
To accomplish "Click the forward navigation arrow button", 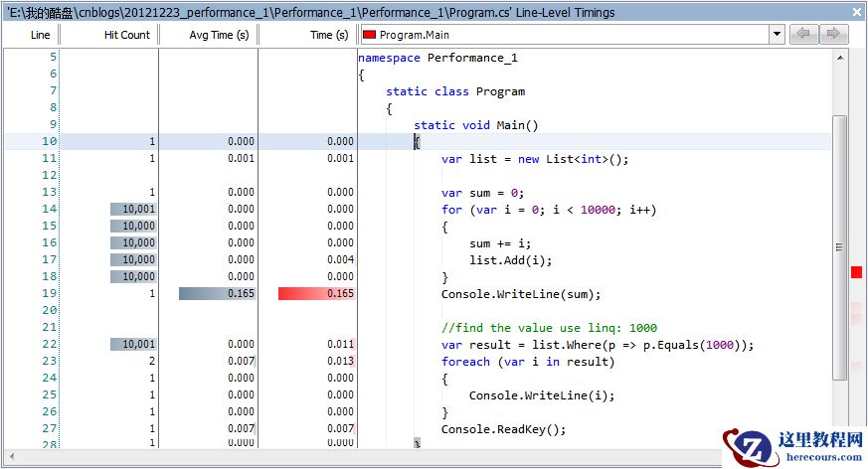I will [x=833, y=34].
